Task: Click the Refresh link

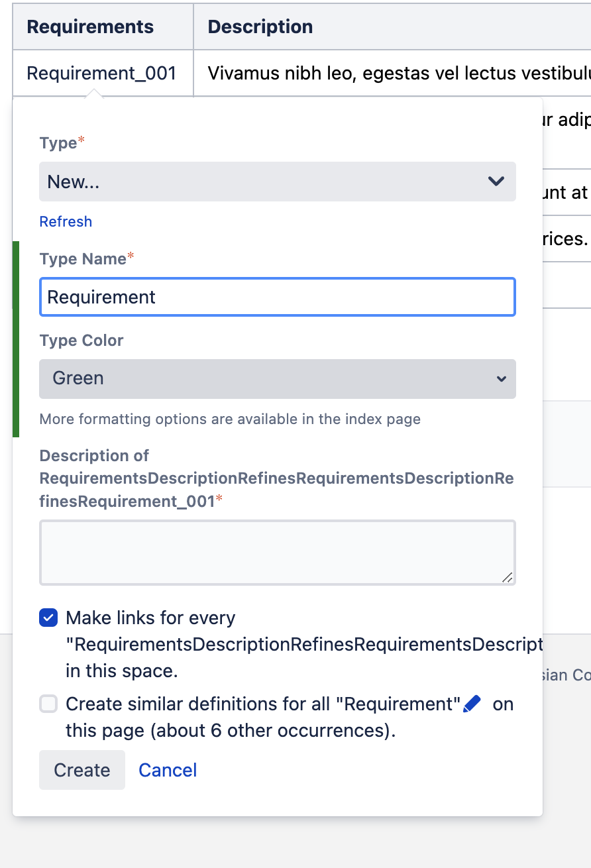Action: pyautogui.click(x=66, y=221)
